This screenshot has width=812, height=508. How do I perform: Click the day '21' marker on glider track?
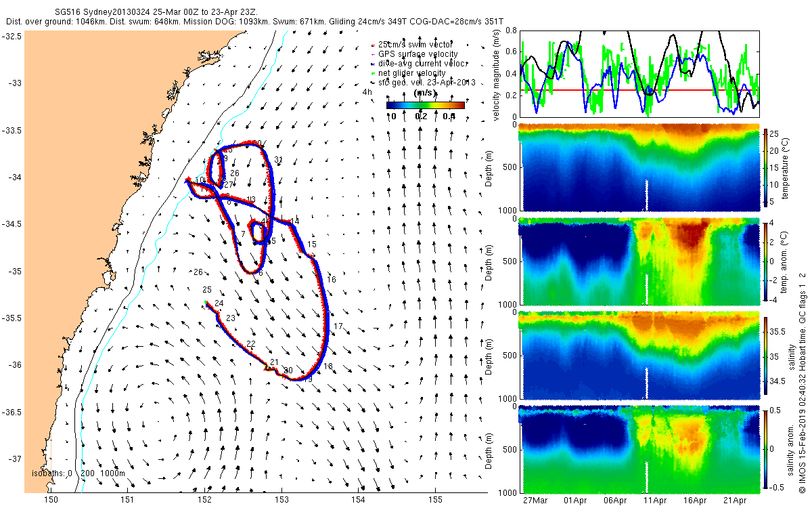point(274,363)
